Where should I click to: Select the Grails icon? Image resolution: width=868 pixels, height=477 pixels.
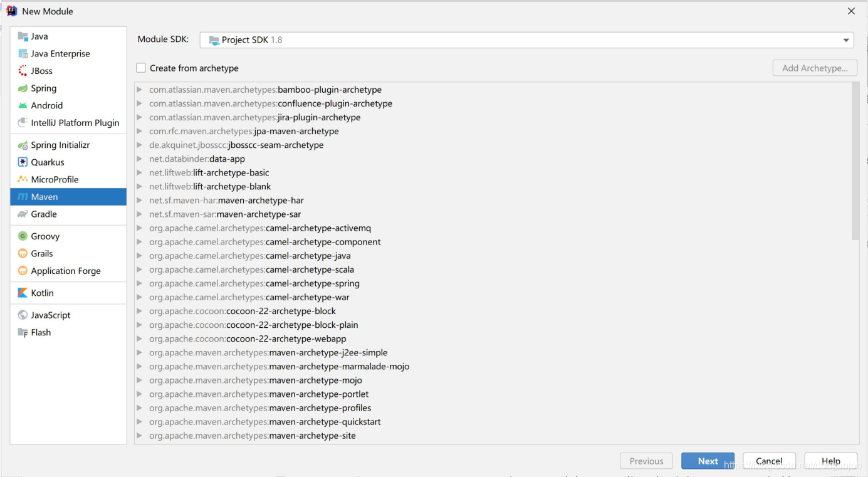coord(23,254)
